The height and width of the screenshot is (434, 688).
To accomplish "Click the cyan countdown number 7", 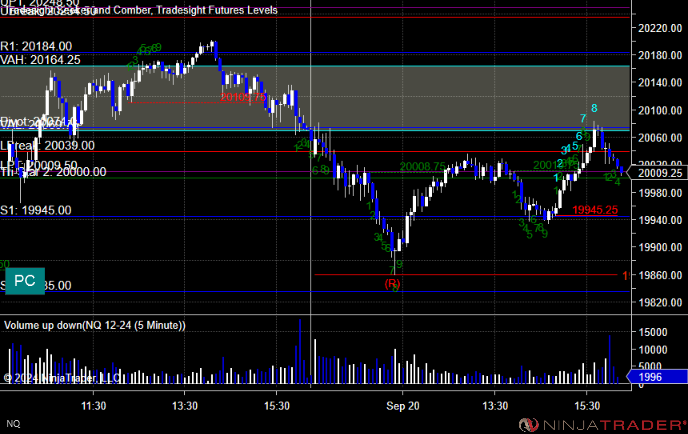I will [583, 118].
